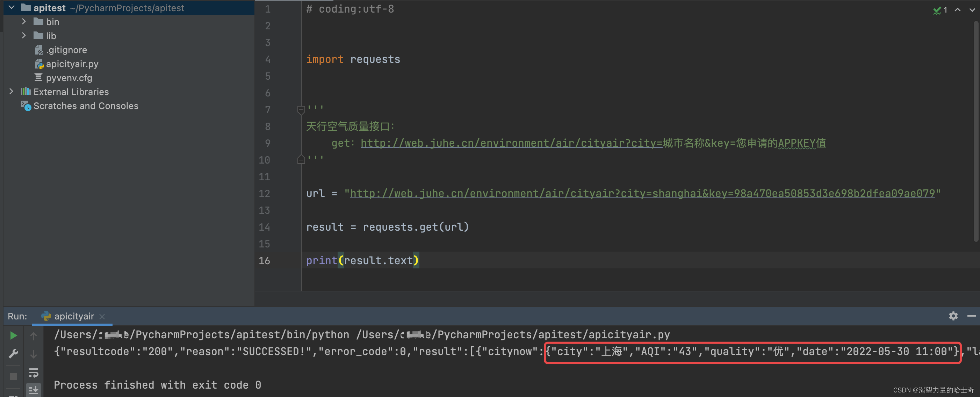The image size is (980, 397).
Task: Navigate up the stack trace arrow
Action: 34,335
